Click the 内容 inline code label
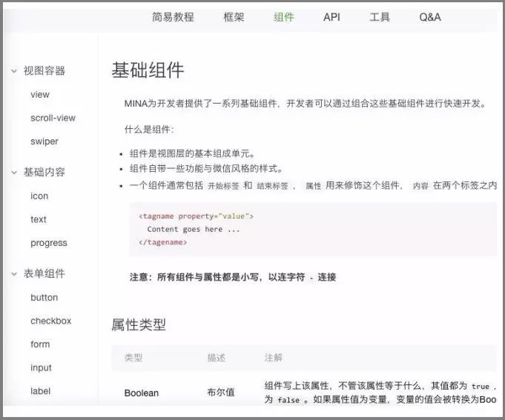The width and height of the screenshot is (505, 420). tap(420, 186)
